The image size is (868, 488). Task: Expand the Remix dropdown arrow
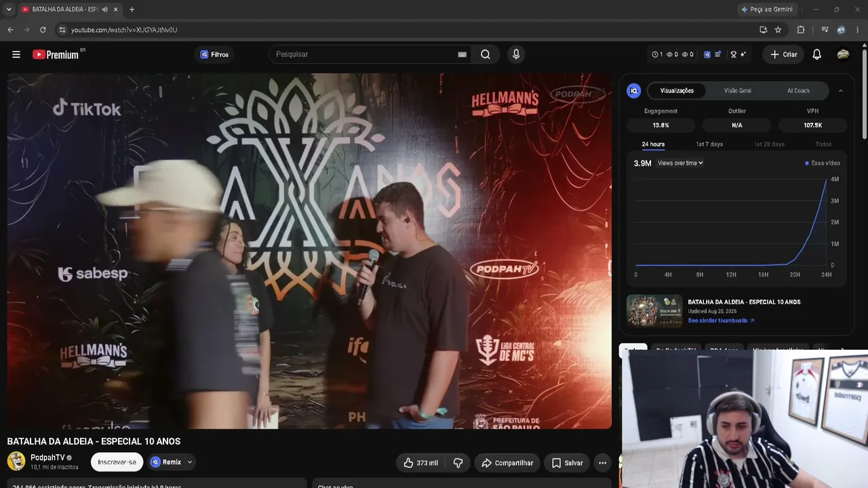point(190,462)
